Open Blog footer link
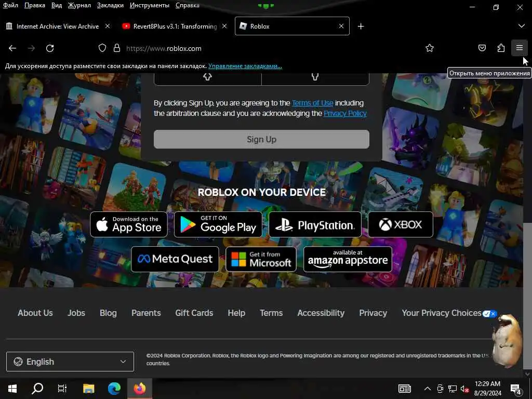Image resolution: width=532 pixels, height=399 pixels. [108, 313]
